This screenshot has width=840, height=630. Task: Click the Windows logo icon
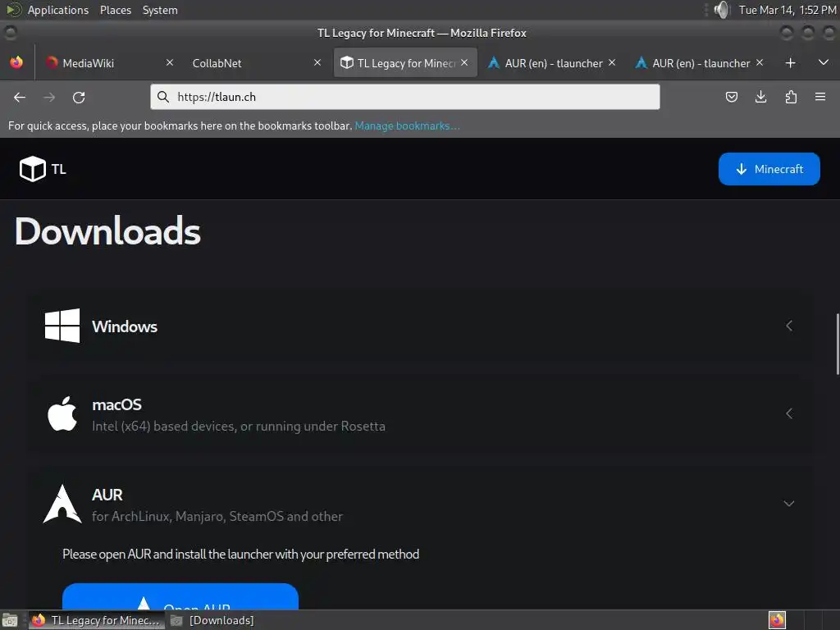(x=62, y=325)
